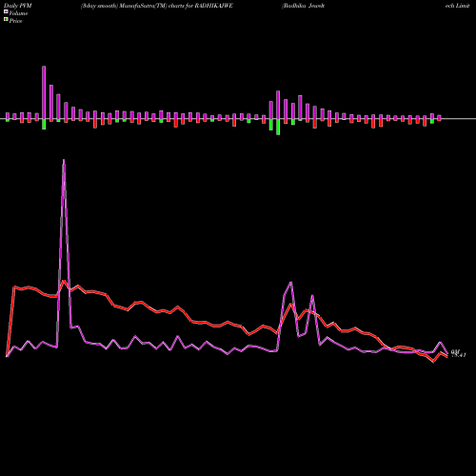This screenshot has width=476, height=476.
Task: Click the MunafaSutra charts for RADHIKAJWE heading
Action: [157, 6]
